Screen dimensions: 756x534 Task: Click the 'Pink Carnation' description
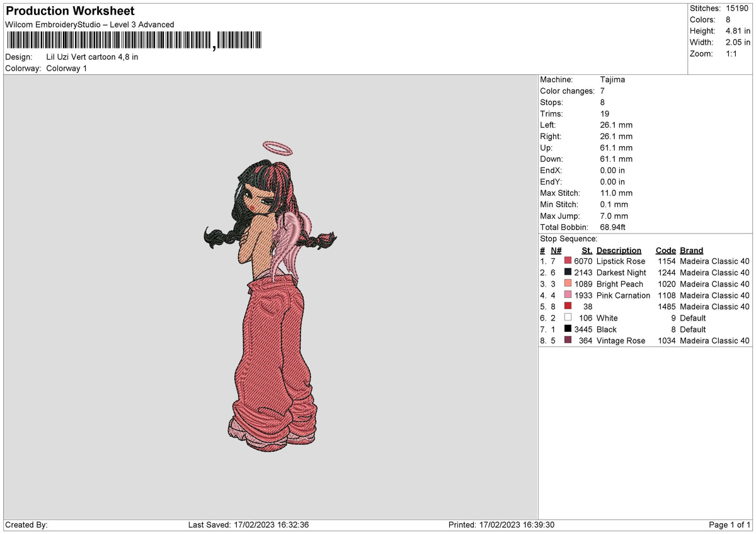tap(623, 295)
